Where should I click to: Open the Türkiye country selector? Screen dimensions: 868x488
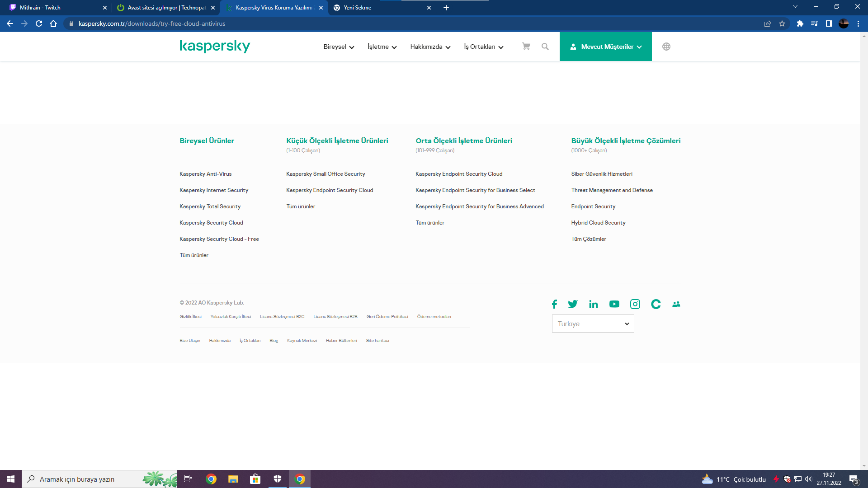593,324
